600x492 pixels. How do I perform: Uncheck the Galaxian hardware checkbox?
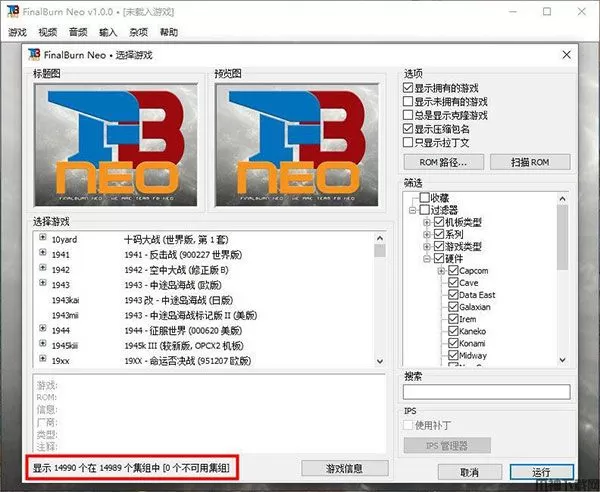click(453, 307)
